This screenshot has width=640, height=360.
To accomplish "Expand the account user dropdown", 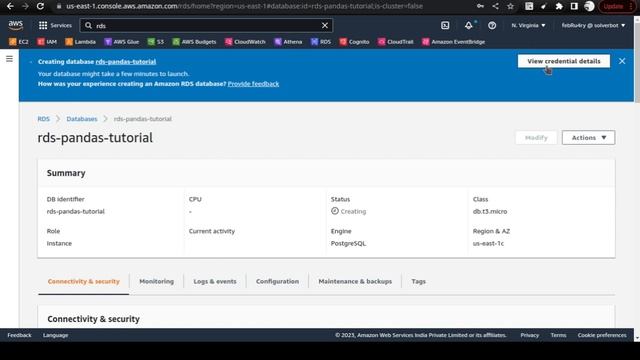I will click(593, 25).
